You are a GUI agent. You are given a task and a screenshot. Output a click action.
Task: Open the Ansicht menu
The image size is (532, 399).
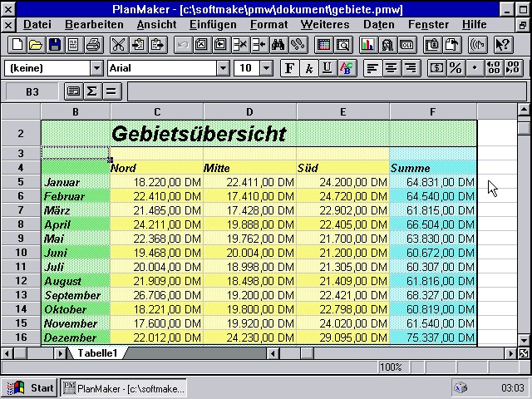point(156,24)
